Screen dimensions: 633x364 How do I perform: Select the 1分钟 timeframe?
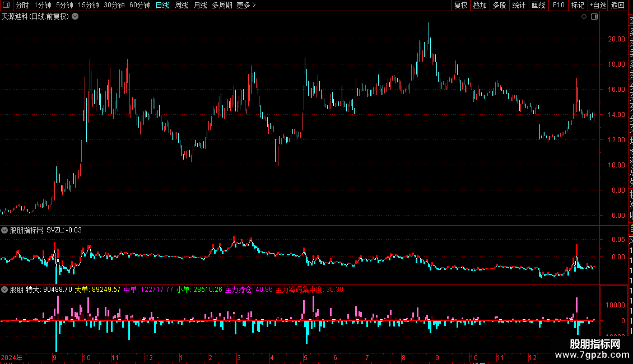point(43,5)
